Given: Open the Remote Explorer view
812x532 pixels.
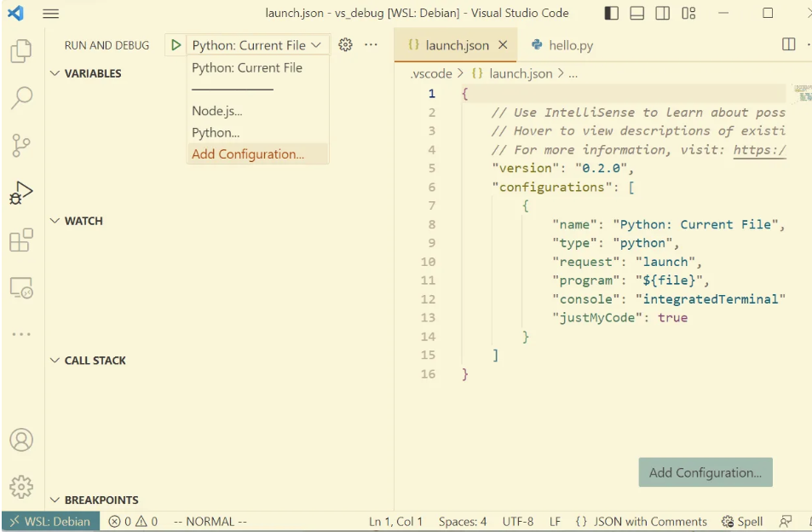Looking at the screenshot, I should tap(21, 287).
